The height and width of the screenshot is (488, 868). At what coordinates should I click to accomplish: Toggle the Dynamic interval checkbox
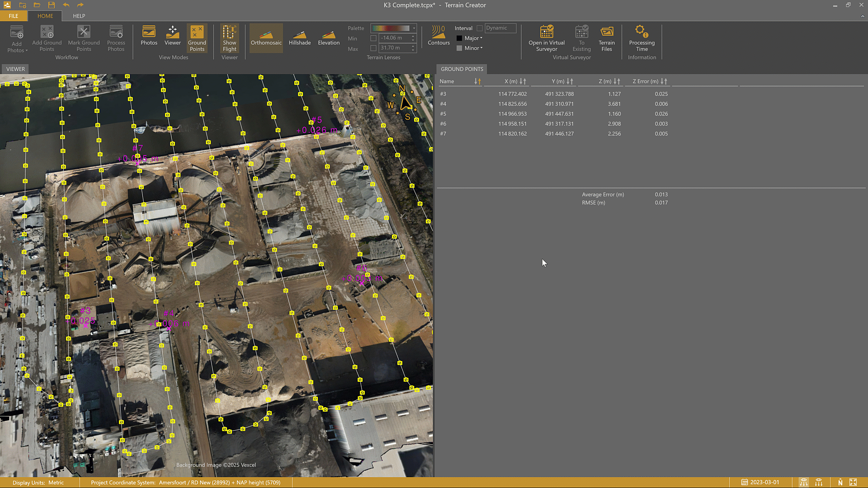[480, 28]
